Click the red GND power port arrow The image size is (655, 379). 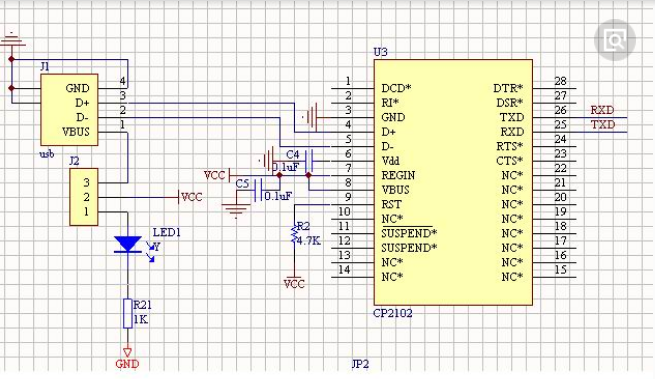(127, 352)
